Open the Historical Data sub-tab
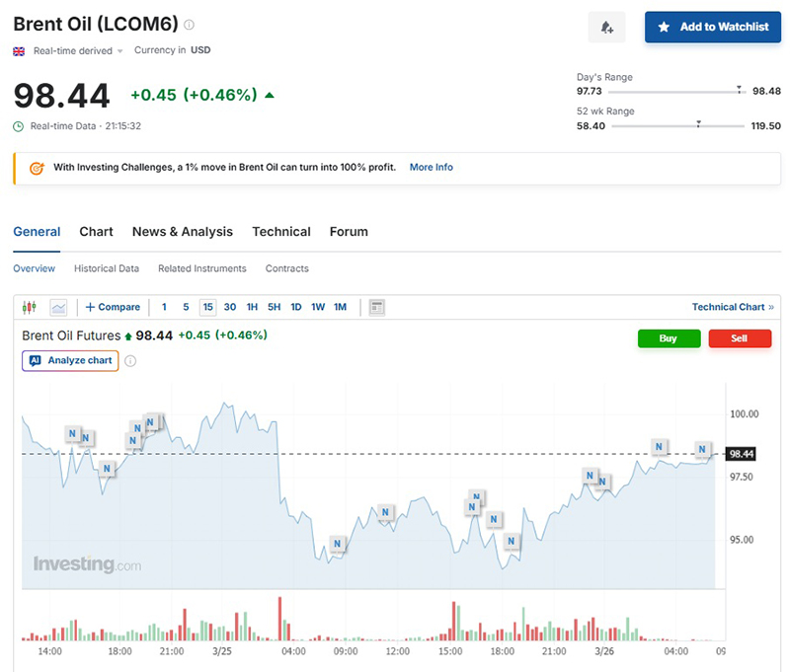This screenshot has height=672, width=790. pyautogui.click(x=107, y=268)
